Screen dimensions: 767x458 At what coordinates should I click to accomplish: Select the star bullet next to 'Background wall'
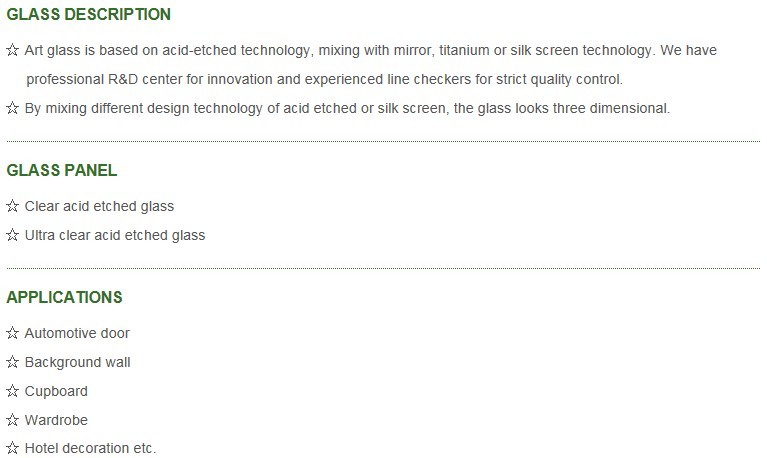(x=12, y=362)
